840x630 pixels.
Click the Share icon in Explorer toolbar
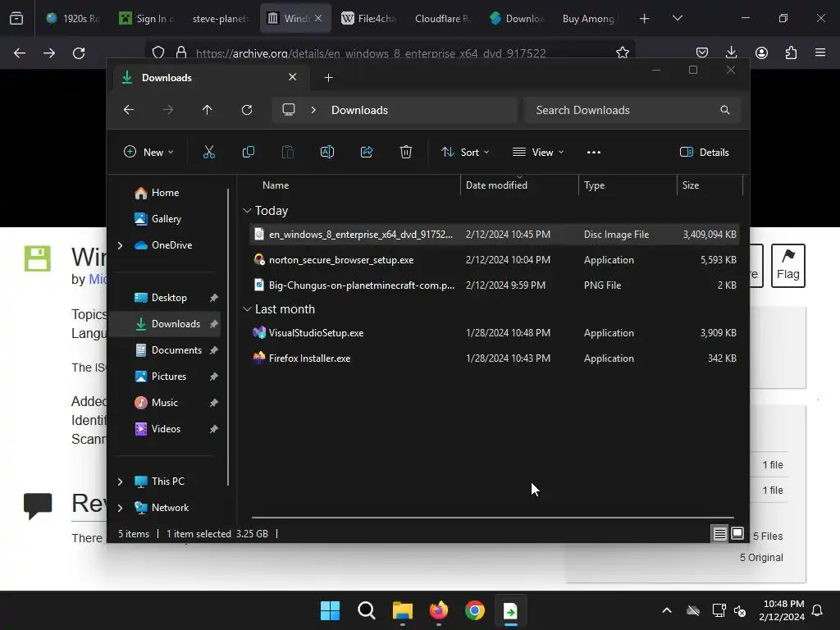tap(367, 152)
